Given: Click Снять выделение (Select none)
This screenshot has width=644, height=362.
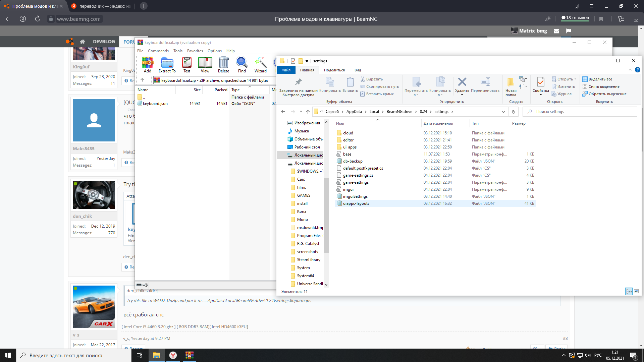Looking at the screenshot, I should [x=601, y=86].
